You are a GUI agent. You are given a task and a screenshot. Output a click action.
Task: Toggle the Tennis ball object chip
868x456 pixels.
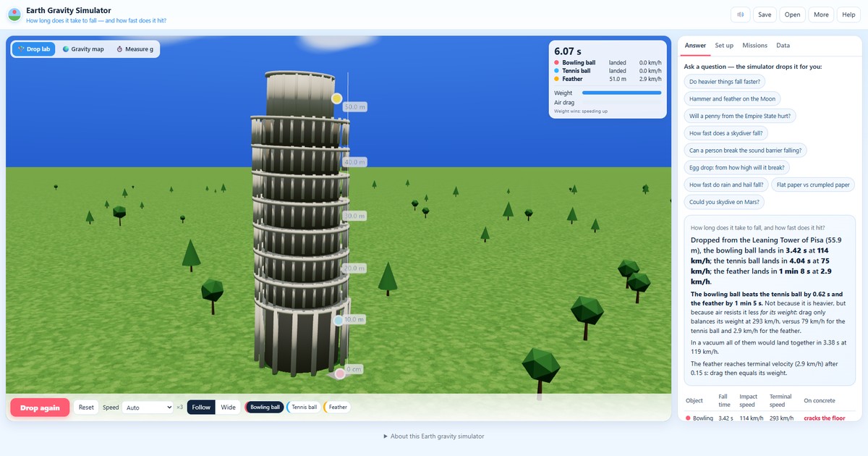point(303,408)
